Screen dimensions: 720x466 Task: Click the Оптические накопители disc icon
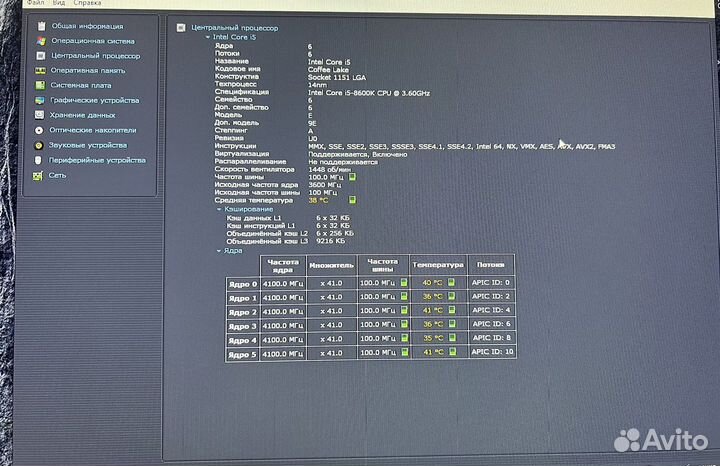point(39,130)
